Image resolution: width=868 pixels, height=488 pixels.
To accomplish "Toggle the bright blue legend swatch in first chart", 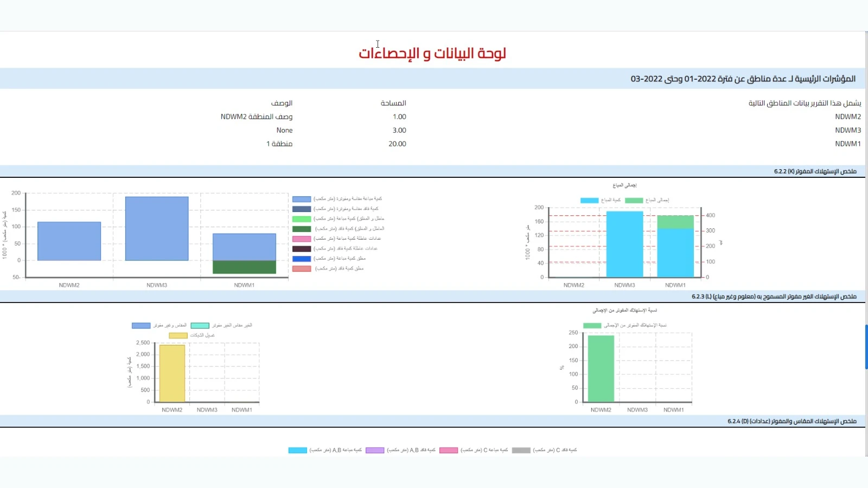I will (x=302, y=259).
